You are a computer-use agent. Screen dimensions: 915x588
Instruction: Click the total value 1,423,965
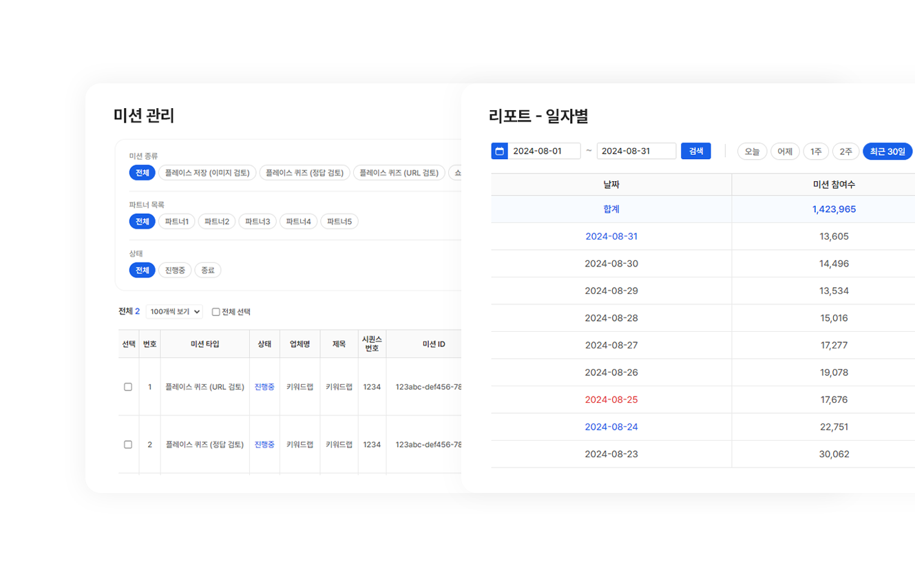[x=834, y=209]
